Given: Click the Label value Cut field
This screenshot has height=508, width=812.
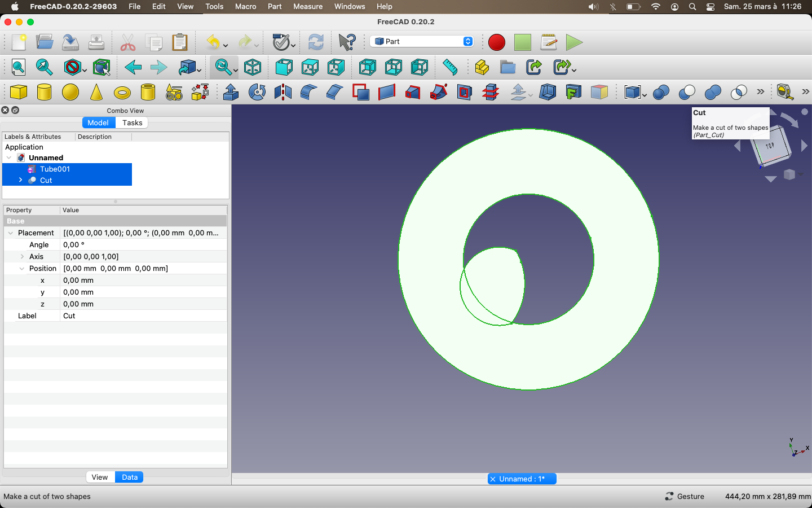Looking at the screenshot, I should 143,316.
